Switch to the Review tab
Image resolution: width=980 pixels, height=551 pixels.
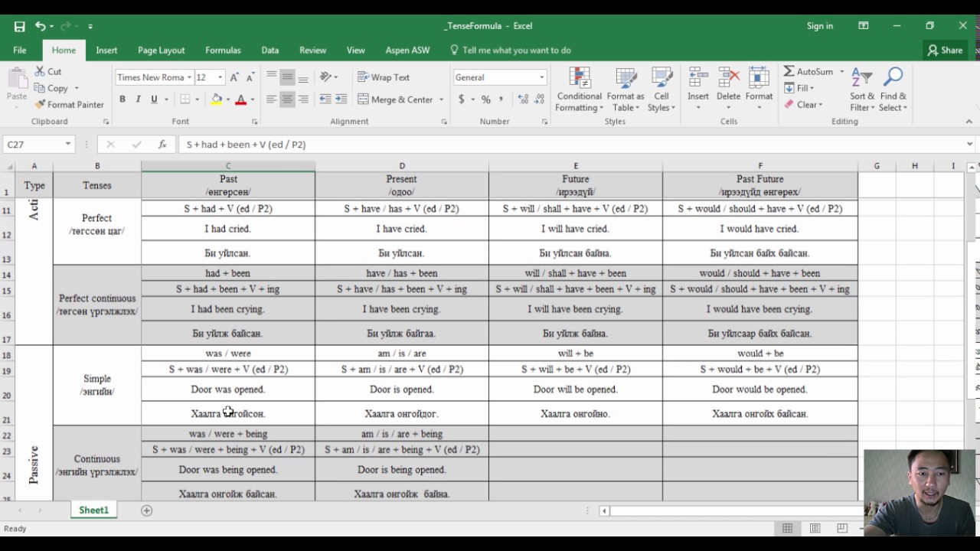tap(312, 50)
